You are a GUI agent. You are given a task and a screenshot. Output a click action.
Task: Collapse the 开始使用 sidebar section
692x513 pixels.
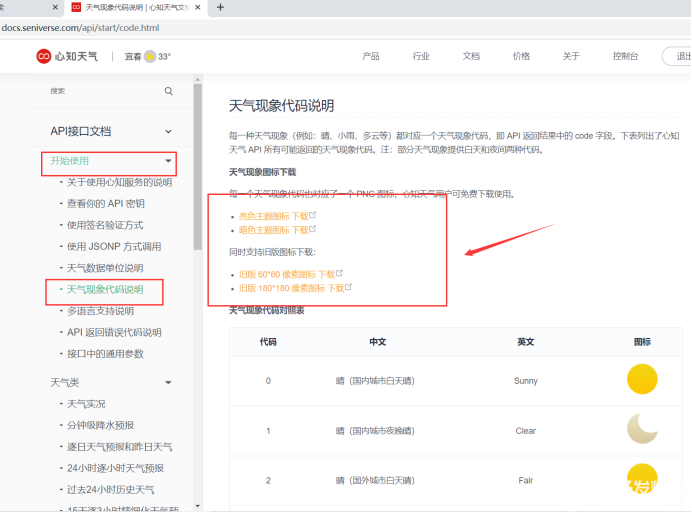tap(168, 161)
